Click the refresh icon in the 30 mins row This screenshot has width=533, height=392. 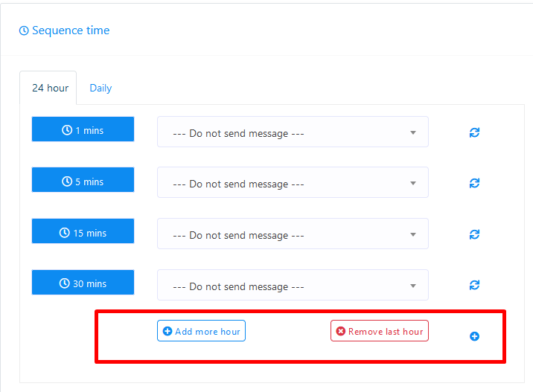pos(474,285)
